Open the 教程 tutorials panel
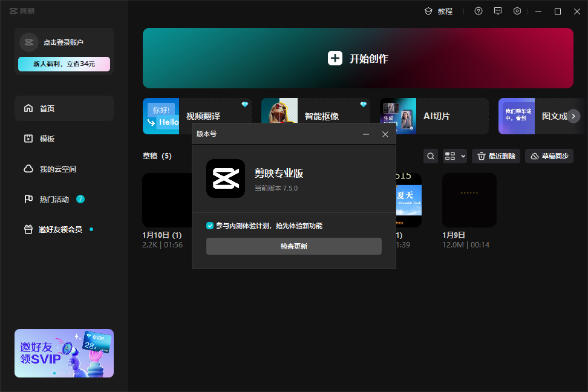 click(445, 11)
